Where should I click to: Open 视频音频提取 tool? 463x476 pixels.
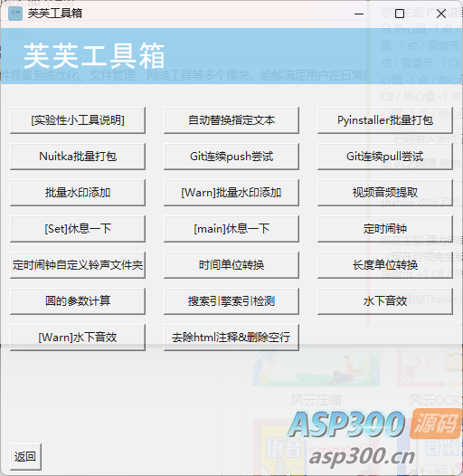(385, 193)
